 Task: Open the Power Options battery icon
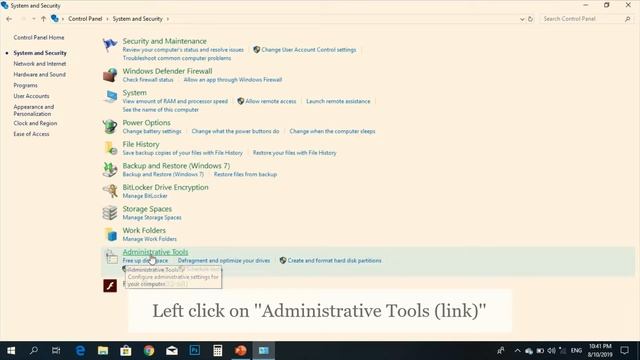coord(110,126)
